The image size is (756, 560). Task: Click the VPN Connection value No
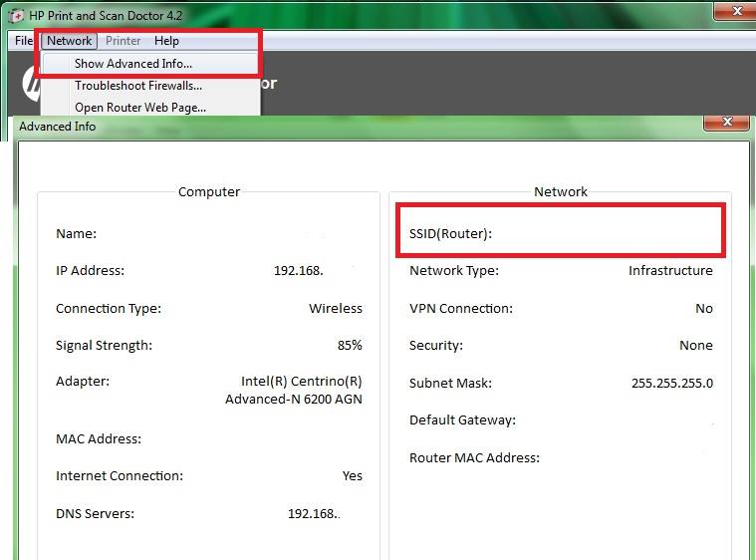(x=704, y=309)
